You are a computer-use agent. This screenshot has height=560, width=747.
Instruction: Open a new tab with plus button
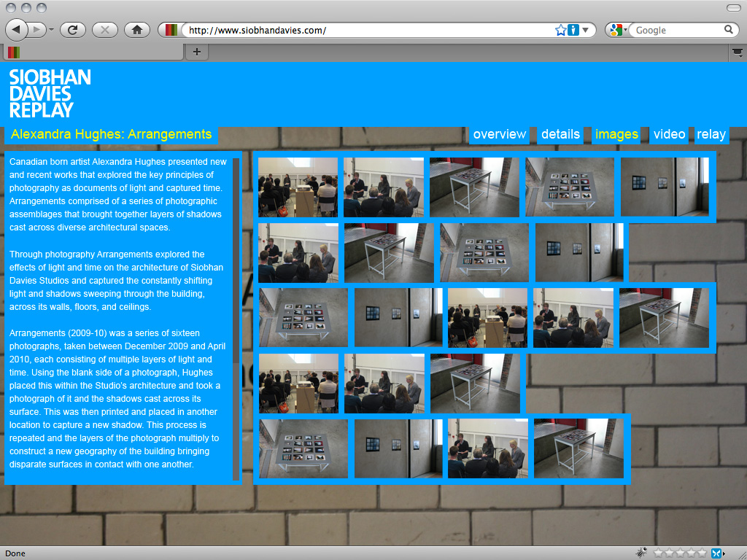pyautogui.click(x=196, y=52)
